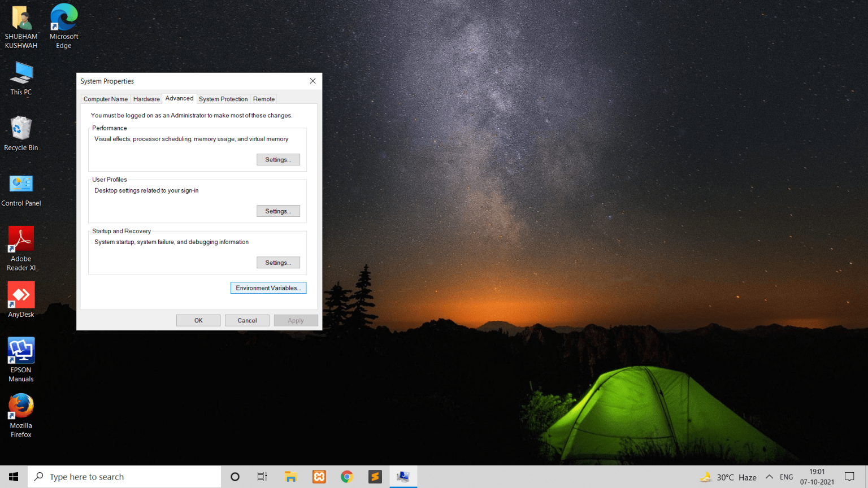This screenshot has width=868, height=488.
Task: Launch Microsoft Edge from the desktop
Action: tap(64, 27)
